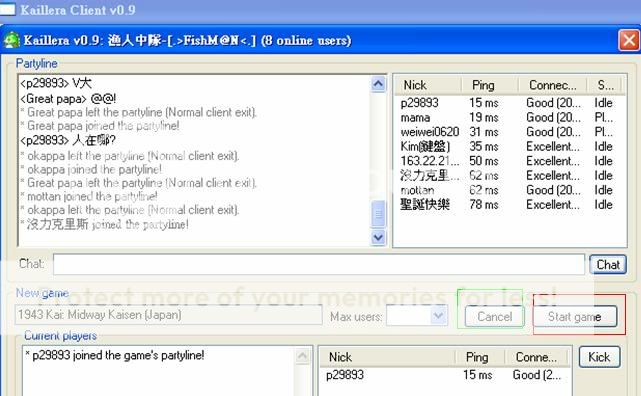Sort user list by Ping column

490,85
